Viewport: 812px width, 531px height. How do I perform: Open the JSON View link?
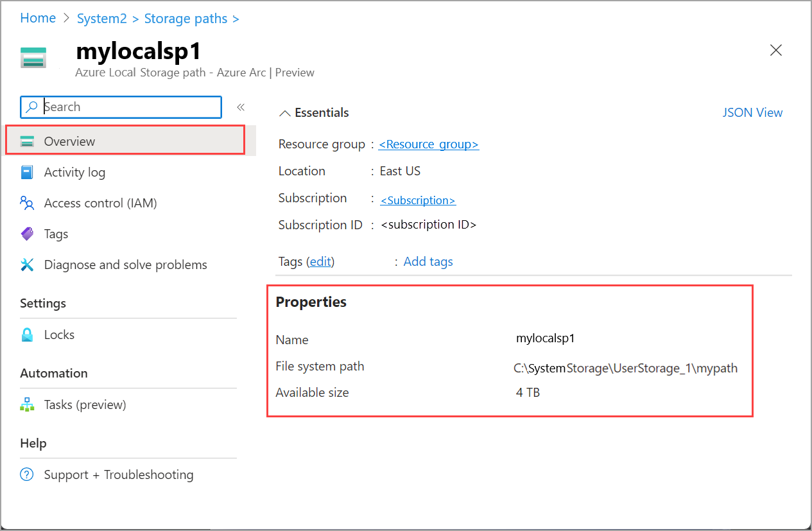(752, 112)
